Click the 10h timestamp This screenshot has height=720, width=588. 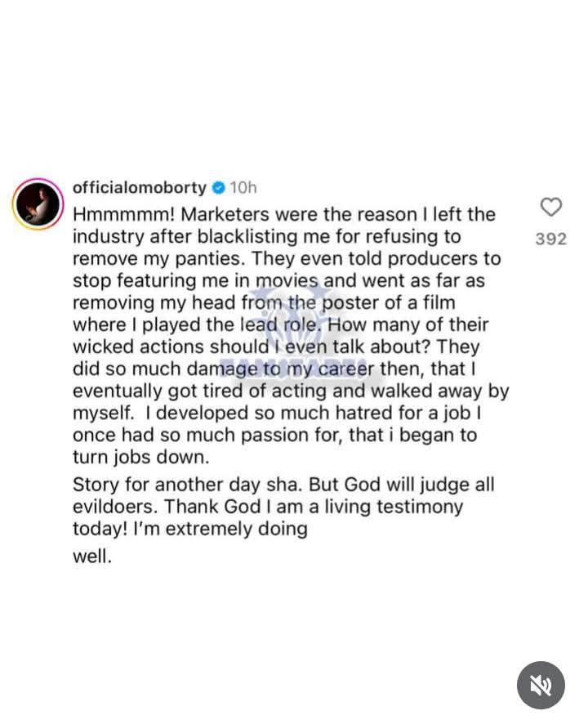tap(243, 188)
